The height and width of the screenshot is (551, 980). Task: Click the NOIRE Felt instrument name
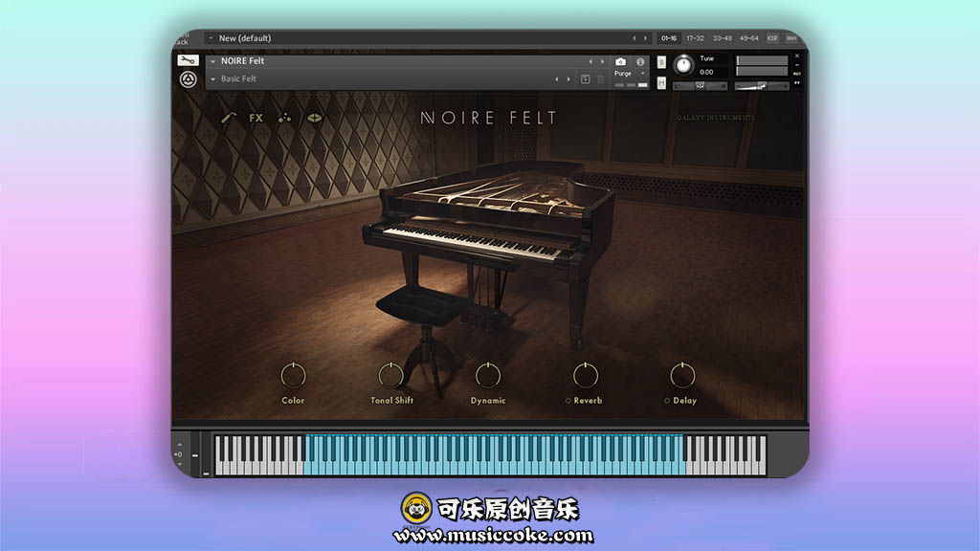pyautogui.click(x=242, y=60)
